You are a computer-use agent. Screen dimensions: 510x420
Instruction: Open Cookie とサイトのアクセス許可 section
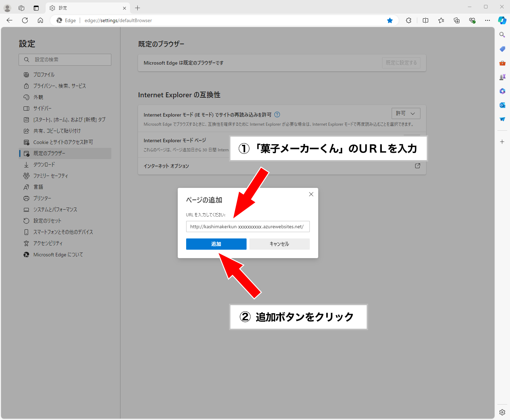coord(65,142)
